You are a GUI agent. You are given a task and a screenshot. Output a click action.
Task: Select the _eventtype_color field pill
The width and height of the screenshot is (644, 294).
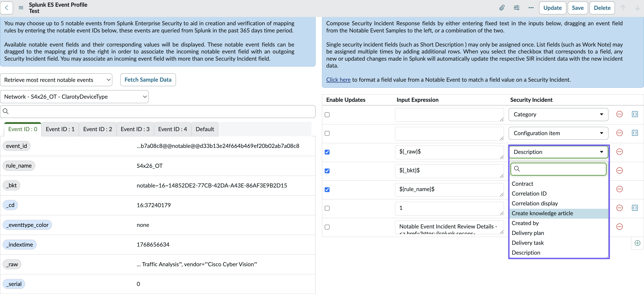point(27,225)
